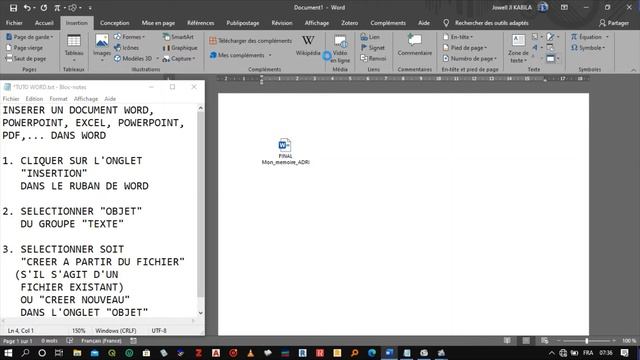Viewport: 640px width, 360px height.
Task: Undo the last action in Word
Action: point(27,8)
